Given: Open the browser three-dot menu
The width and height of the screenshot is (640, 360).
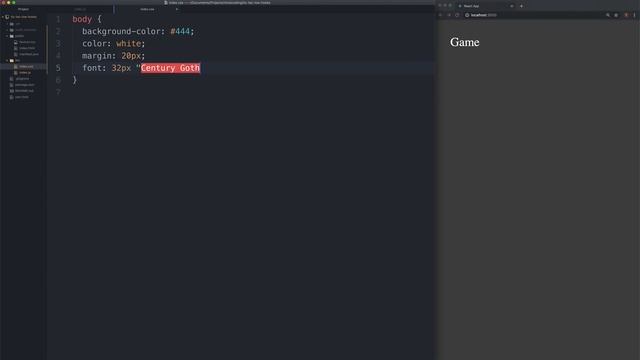Looking at the screenshot, I should coord(634,15).
